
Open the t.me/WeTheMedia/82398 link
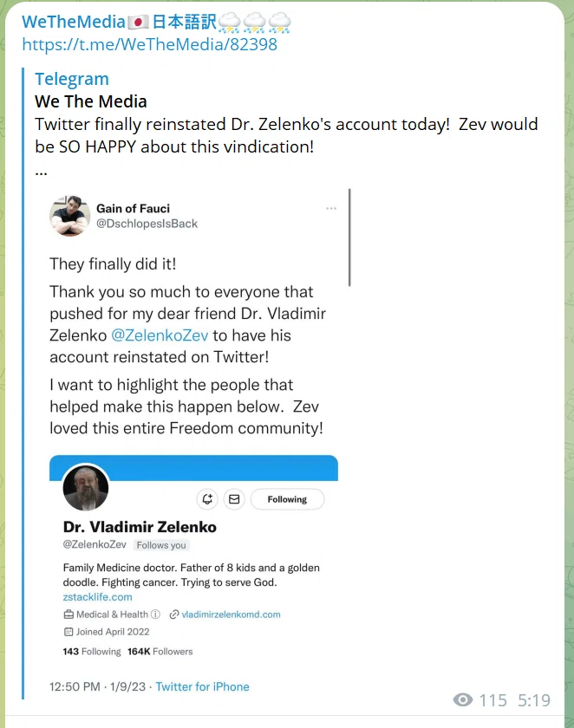[149, 44]
